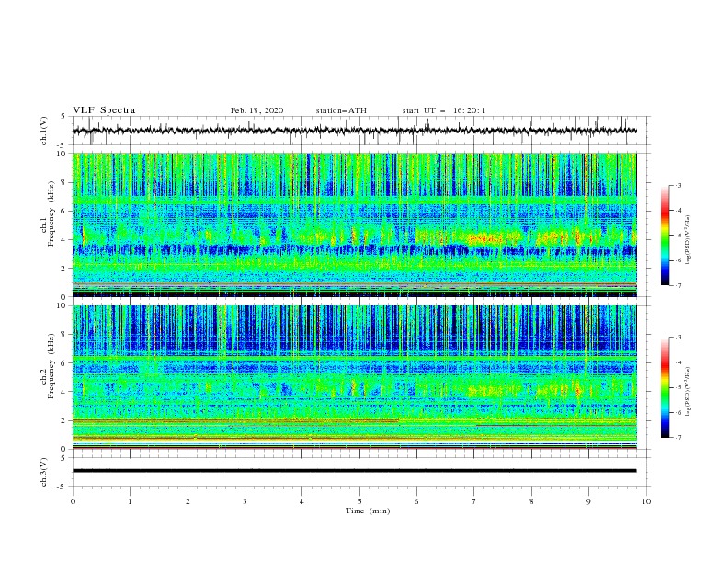Select the "Time (min)" axis title
Viewport: 728px width, 563px height.
[x=368, y=511]
